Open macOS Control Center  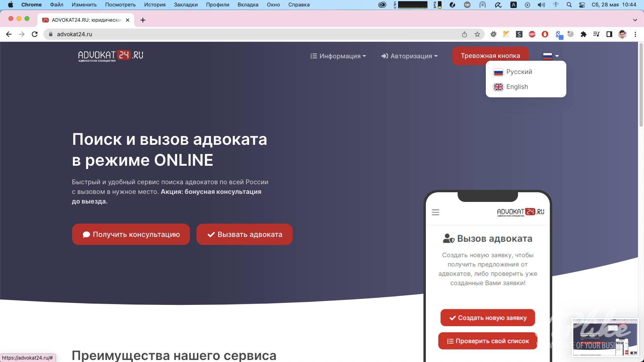pyautogui.click(x=582, y=5)
